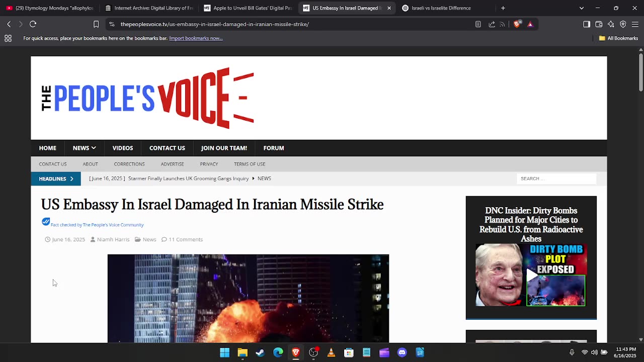Open Brave VPN shield icon
The height and width of the screenshot is (362, 644).
click(623, 24)
